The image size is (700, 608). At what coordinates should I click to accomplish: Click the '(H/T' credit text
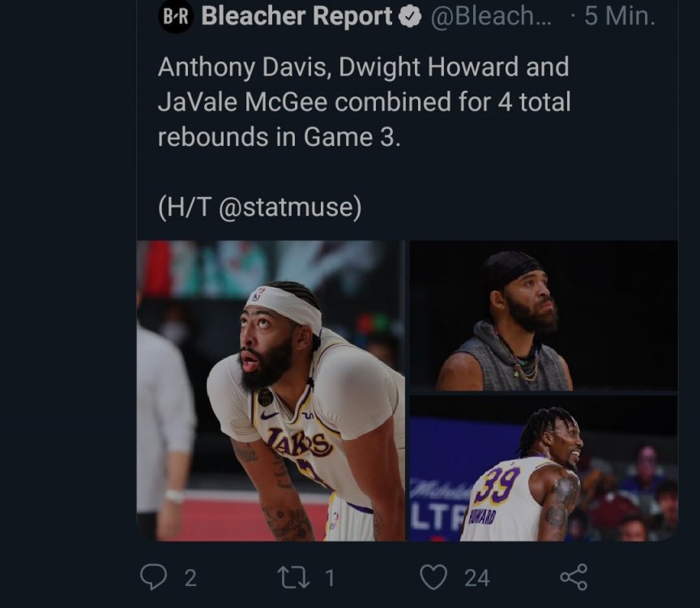coord(185,208)
